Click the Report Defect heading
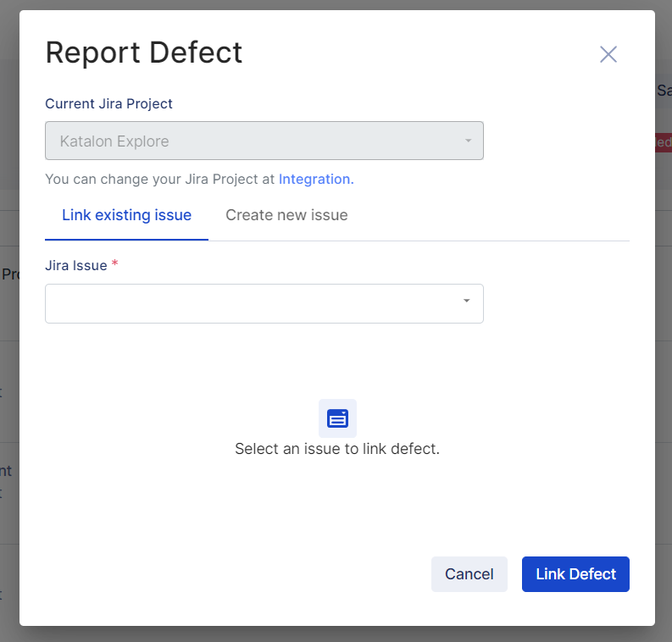Screen dimensions: 672x642 click(143, 53)
